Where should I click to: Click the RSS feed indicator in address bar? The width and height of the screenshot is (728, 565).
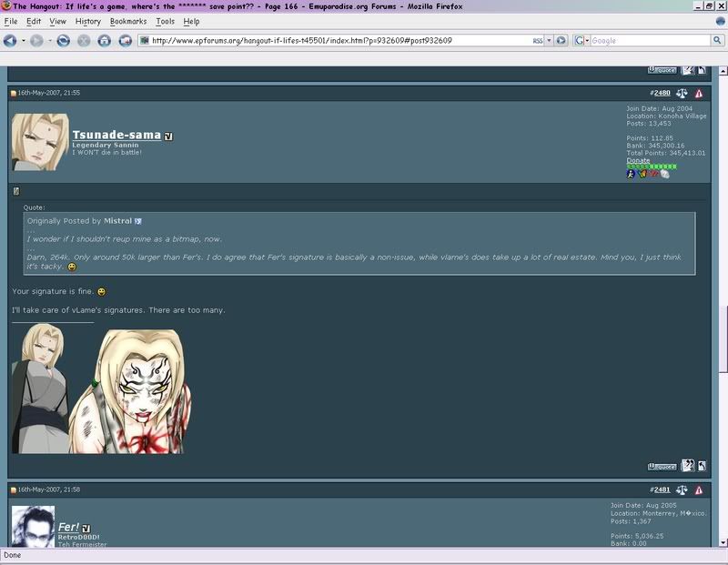click(x=538, y=41)
